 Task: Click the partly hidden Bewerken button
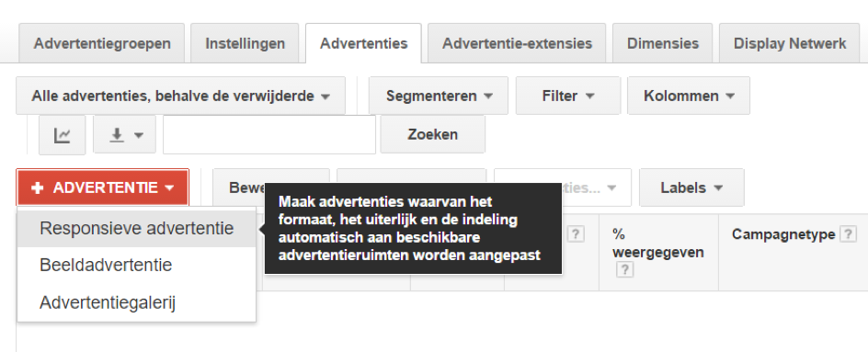[239, 188]
